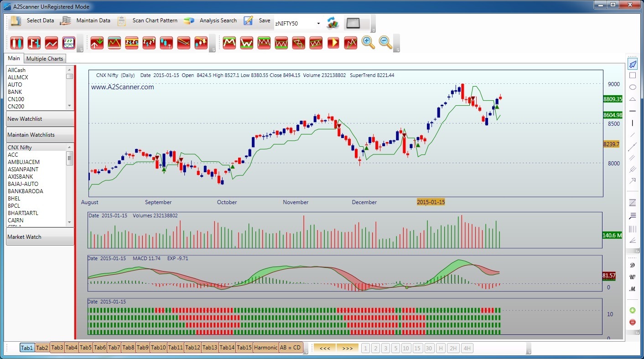Click the 2015-01-15 date marker
Screen dimensions: 644x359
431,202
